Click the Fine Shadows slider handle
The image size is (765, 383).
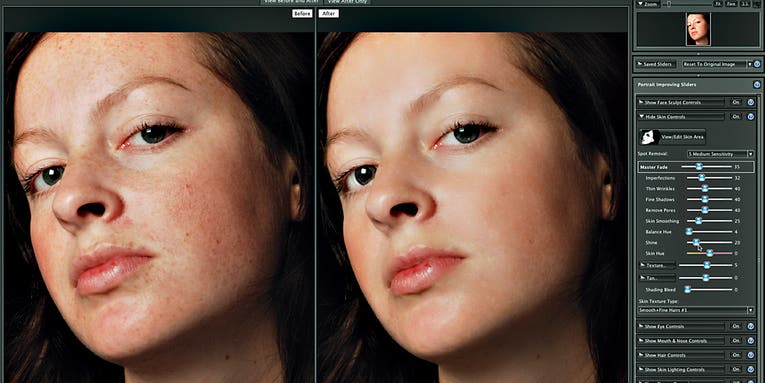point(705,199)
